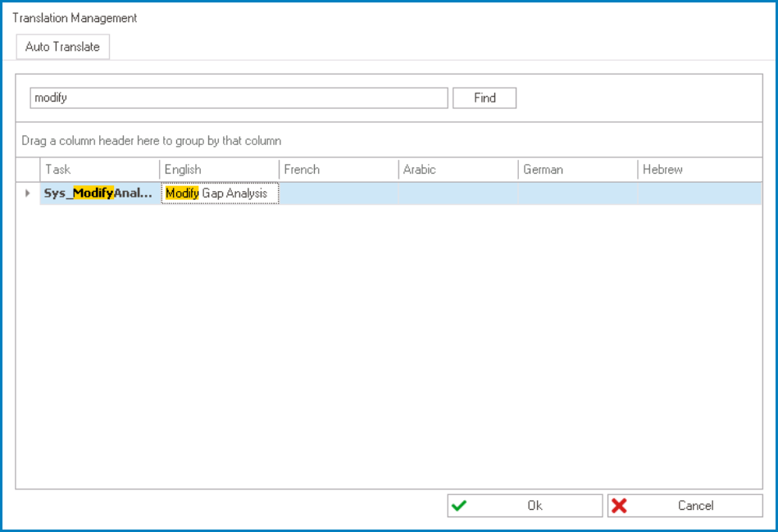Viewport: 778px width, 532px height.
Task: Open the Auto Translate tab
Action: tap(62, 47)
